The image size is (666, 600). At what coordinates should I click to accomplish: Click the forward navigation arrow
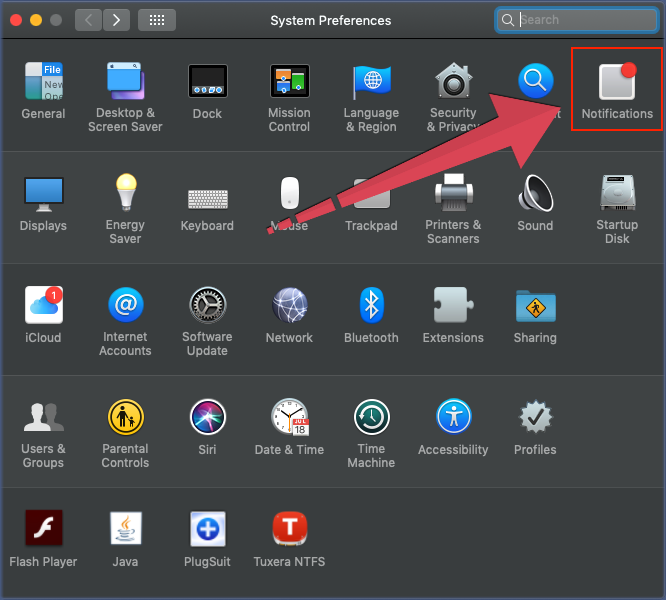[x=117, y=19]
